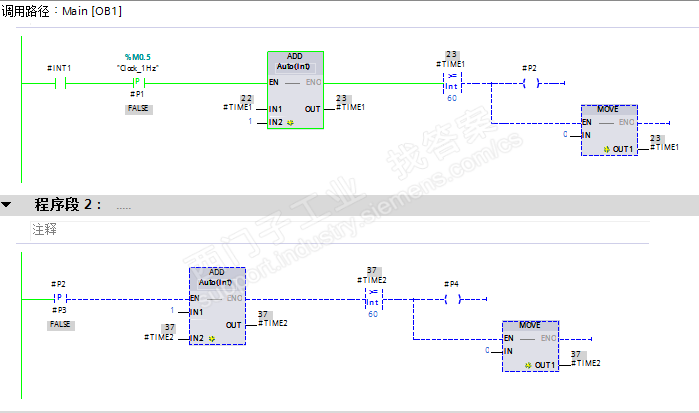Click the 注释 comment field
The height and width of the screenshot is (413, 699).
pyautogui.click(x=340, y=230)
